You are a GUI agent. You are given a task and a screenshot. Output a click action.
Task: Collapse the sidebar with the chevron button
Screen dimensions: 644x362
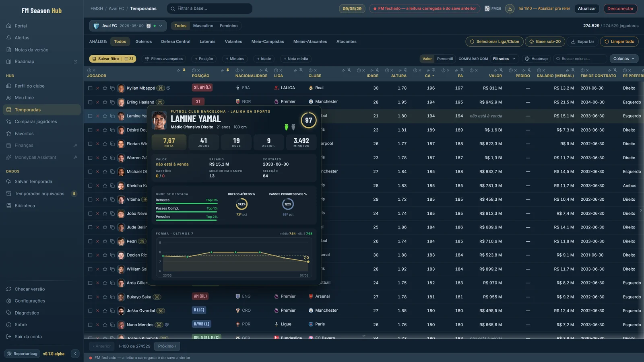click(75, 354)
